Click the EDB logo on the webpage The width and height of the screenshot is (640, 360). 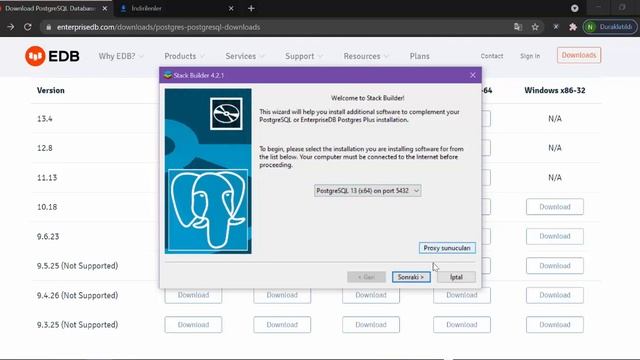(x=52, y=56)
